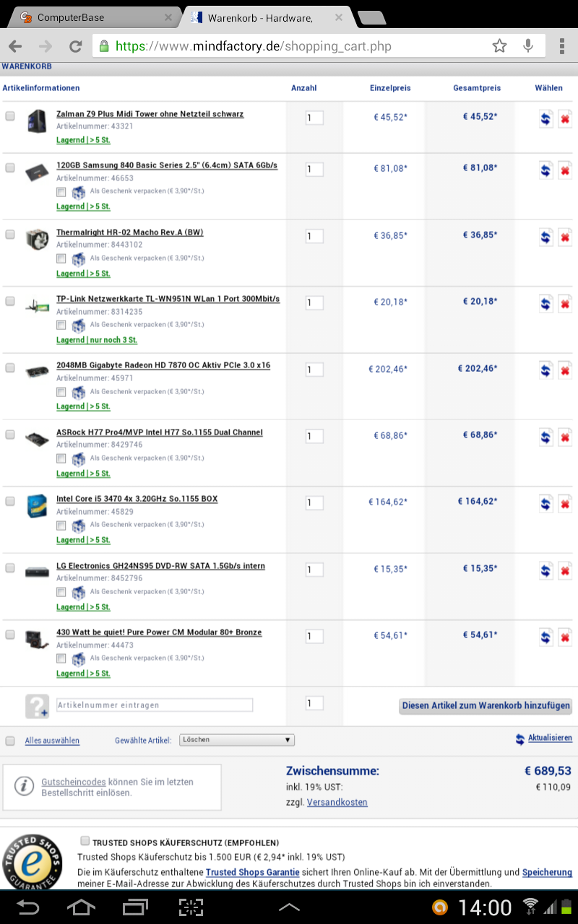Viewport: 578px width, 924px height.
Task: Enable Trusted Shops Käuferschutz checkbox
Action: [x=85, y=841]
